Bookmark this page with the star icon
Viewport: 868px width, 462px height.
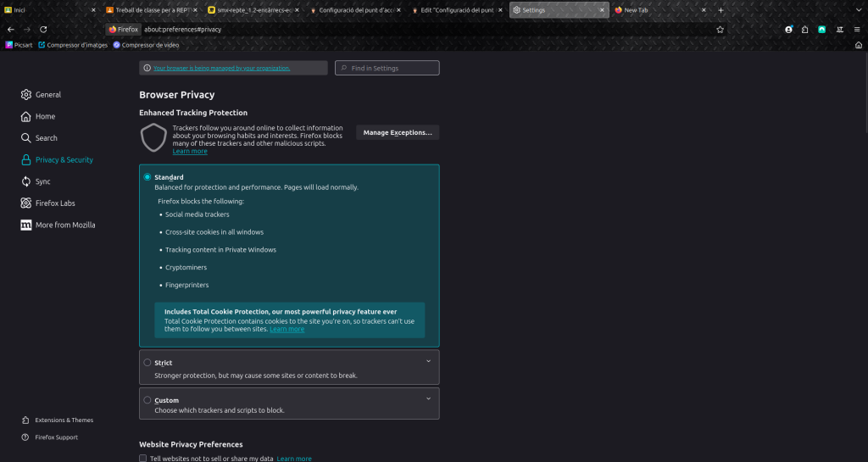(x=720, y=29)
